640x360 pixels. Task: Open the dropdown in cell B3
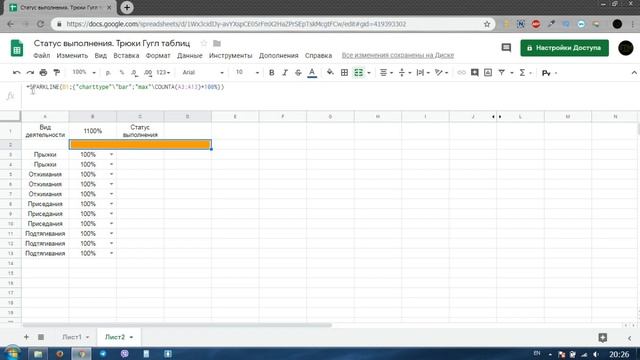point(111,155)
